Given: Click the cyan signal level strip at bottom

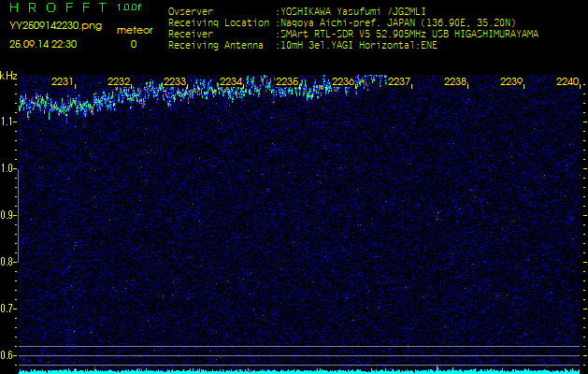Looking at the screenshot, I should click(299, 372).
